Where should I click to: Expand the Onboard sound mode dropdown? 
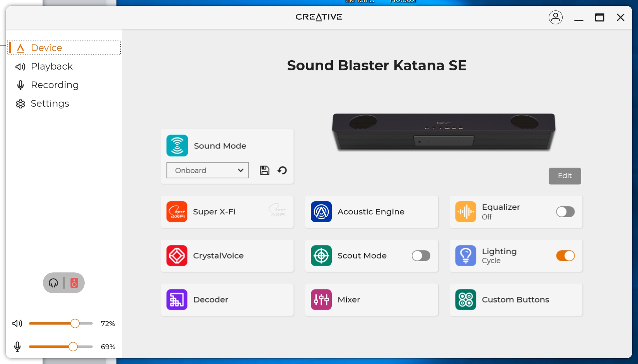(208, 170)
